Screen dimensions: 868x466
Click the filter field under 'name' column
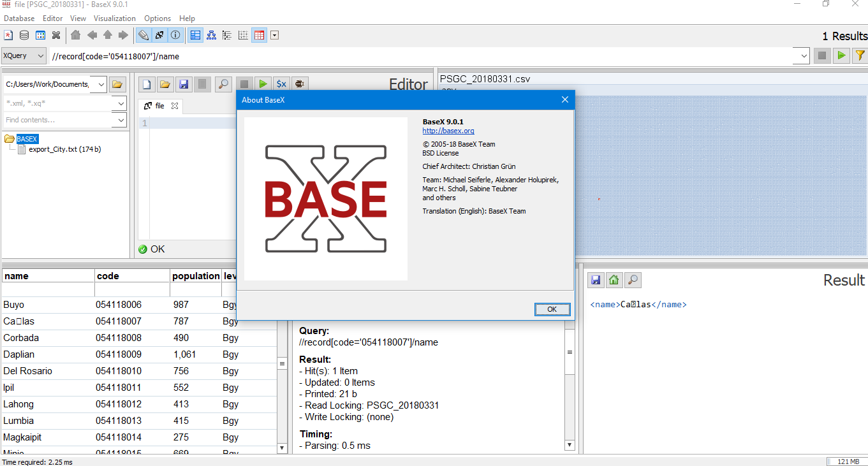click(x=48, y=290)
